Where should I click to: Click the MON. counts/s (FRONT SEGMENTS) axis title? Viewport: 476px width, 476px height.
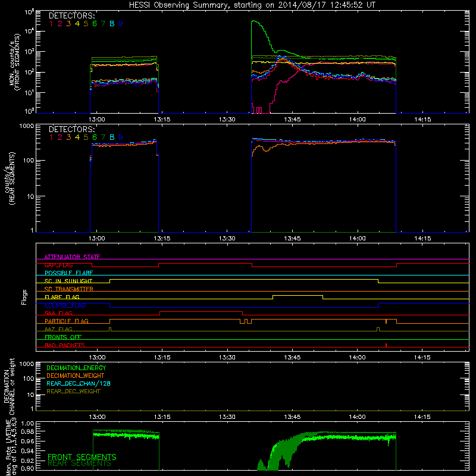tap(14, 62)
